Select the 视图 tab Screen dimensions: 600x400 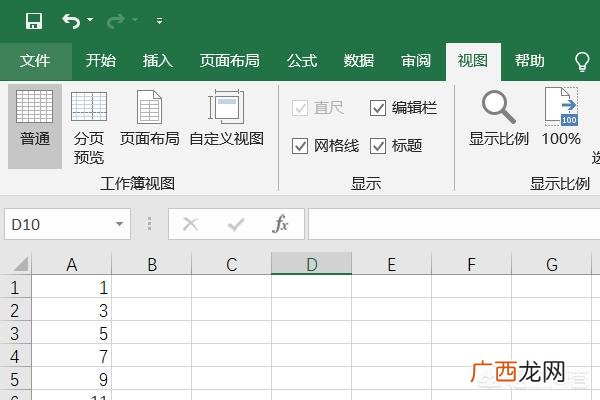473,60
